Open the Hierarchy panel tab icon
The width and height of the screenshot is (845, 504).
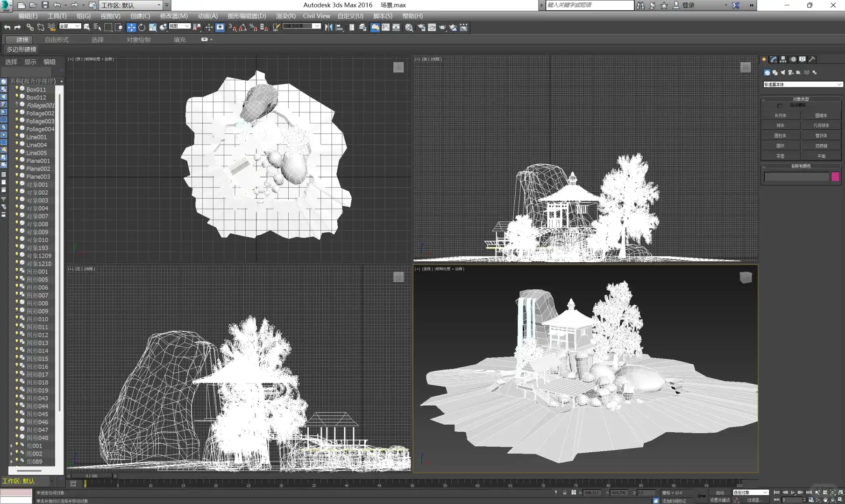pos(783,59)
